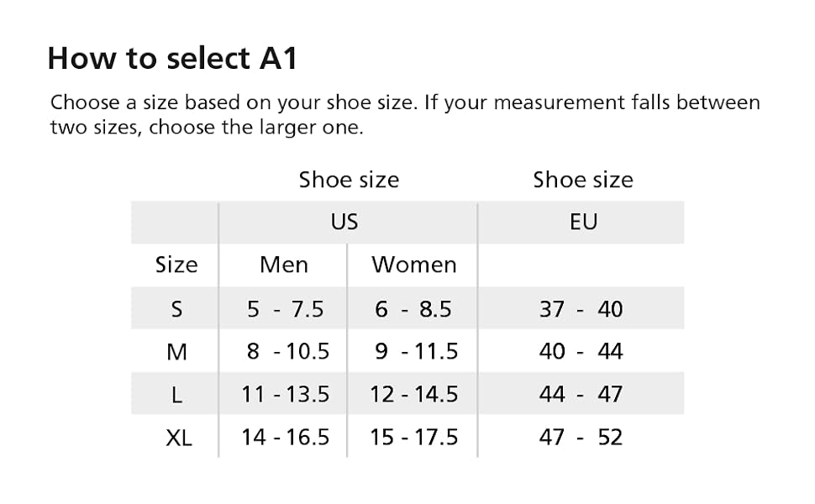
Task: Click men's size 11 - 13.5 cell
Action: (286, 395)
